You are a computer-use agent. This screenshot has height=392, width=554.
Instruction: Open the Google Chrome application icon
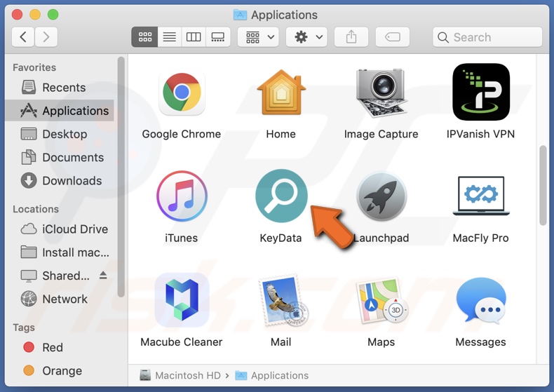coord(182,93)
